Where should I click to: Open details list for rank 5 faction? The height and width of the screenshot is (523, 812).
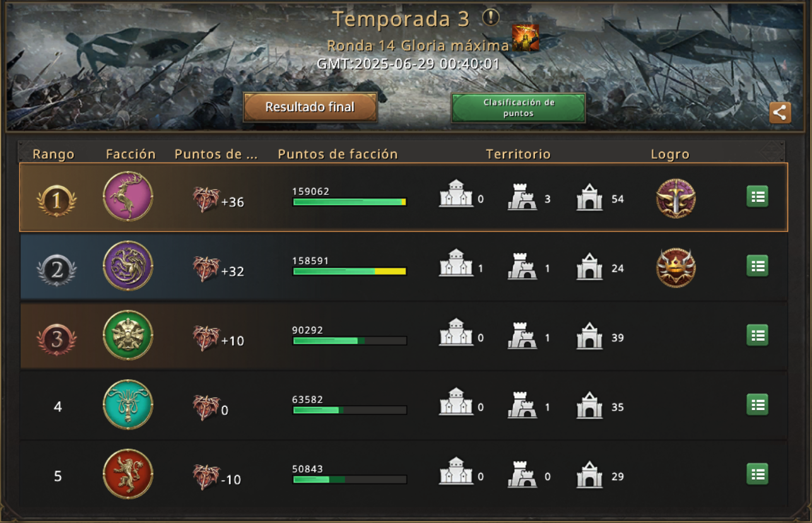[757, 474]
